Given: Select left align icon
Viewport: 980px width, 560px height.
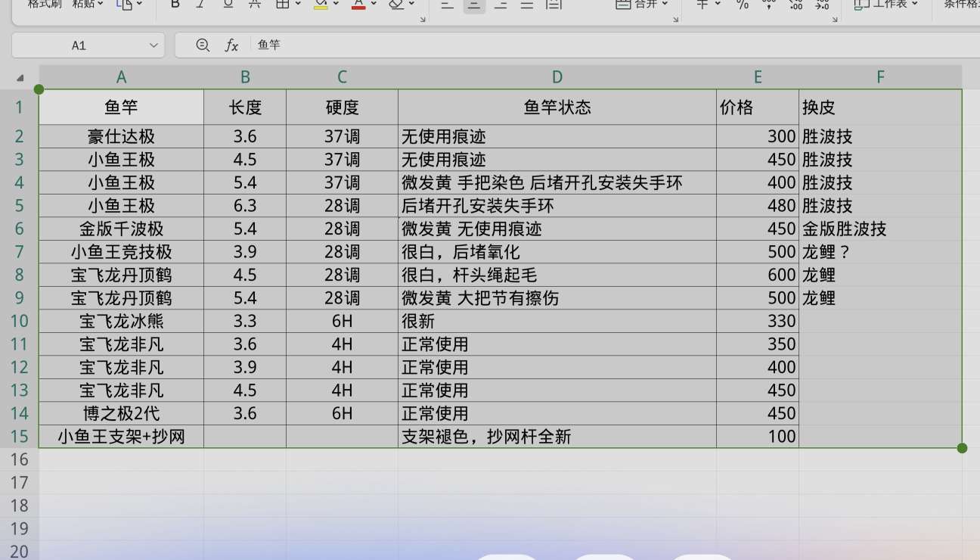Looking at the screenshot, I should click(x=447, y=4).
